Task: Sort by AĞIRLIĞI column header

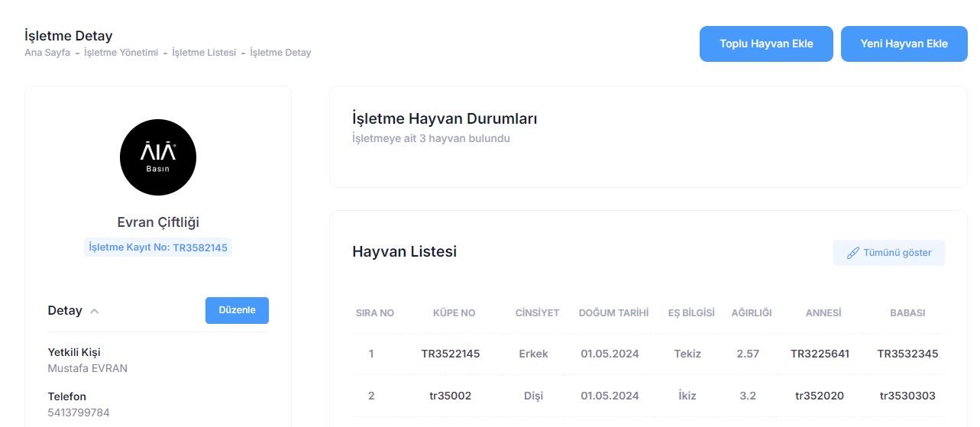Action: click(752, 313)
